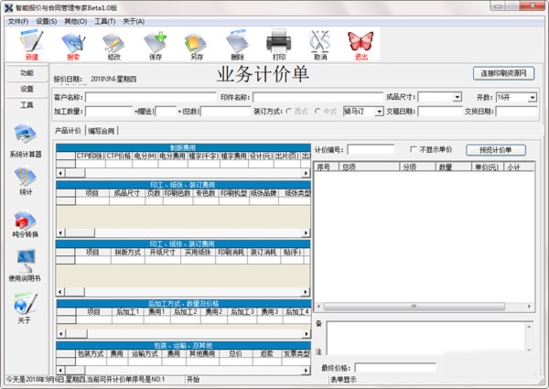Click the 印件名称 input field
This screenshot has width=549, height=389.
(x=318, y=97)
